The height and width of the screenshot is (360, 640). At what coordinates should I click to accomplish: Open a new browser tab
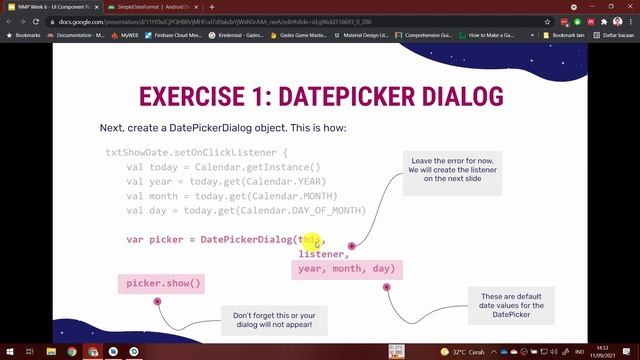(x=212, y=7)
